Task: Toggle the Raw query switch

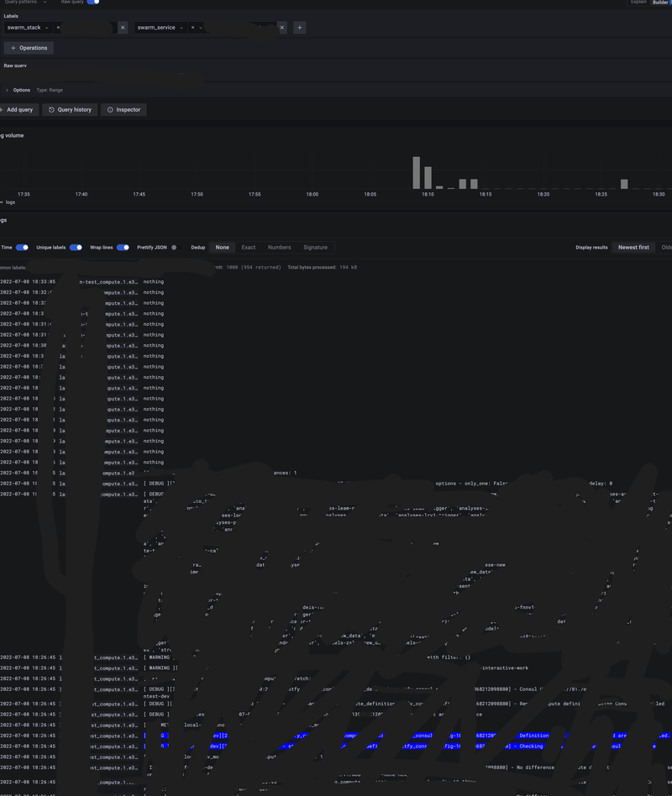Action: [93, 2]
